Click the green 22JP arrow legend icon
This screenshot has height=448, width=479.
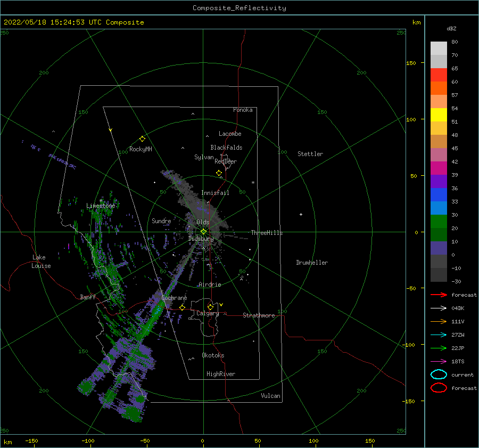pyautogui.click(x=439, y=348)
